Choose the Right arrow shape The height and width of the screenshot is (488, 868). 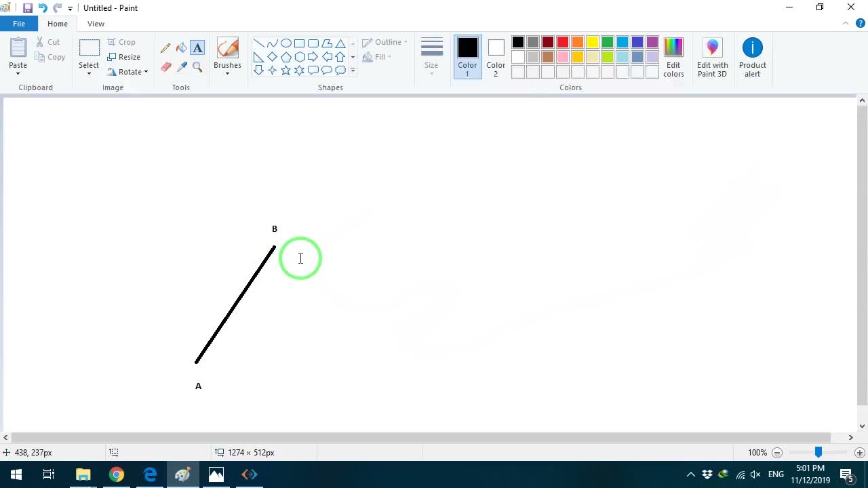[313, 57]
